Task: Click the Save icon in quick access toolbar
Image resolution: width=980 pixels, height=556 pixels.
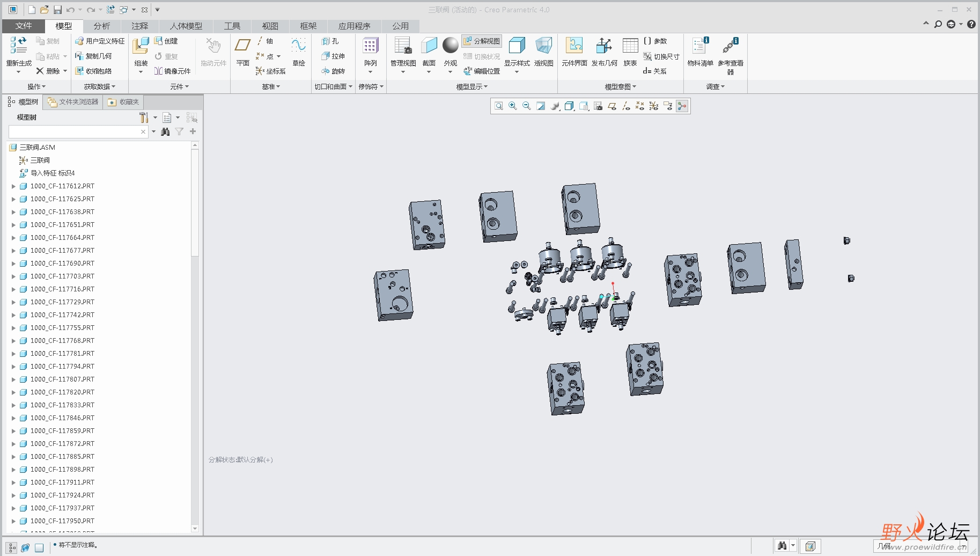Action: pyautogui.click(x=57, y=10)
